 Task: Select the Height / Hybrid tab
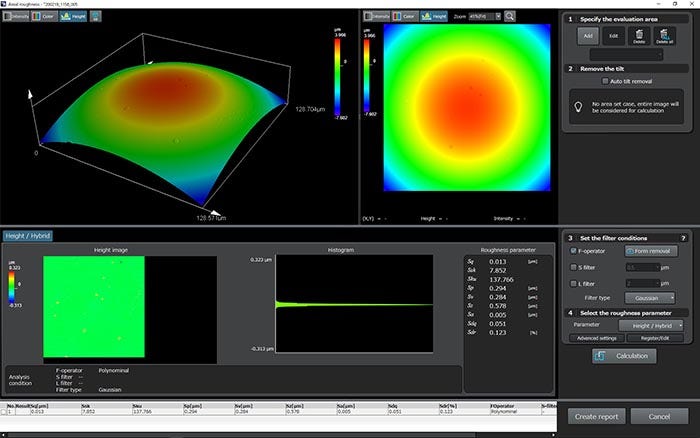[x=26, y=236]
